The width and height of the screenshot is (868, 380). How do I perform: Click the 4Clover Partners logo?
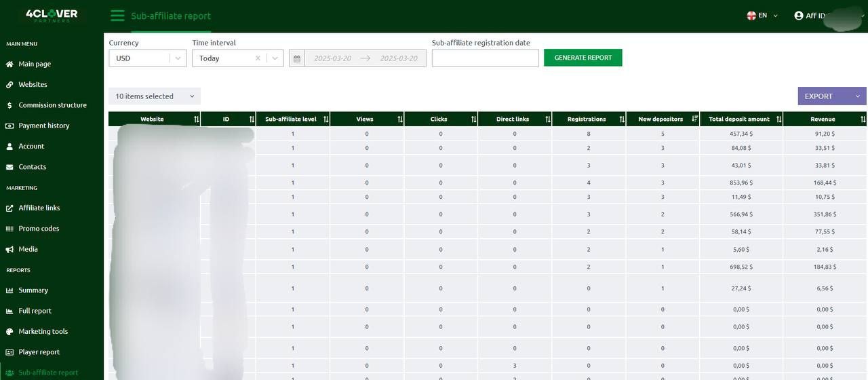[52, 16]
